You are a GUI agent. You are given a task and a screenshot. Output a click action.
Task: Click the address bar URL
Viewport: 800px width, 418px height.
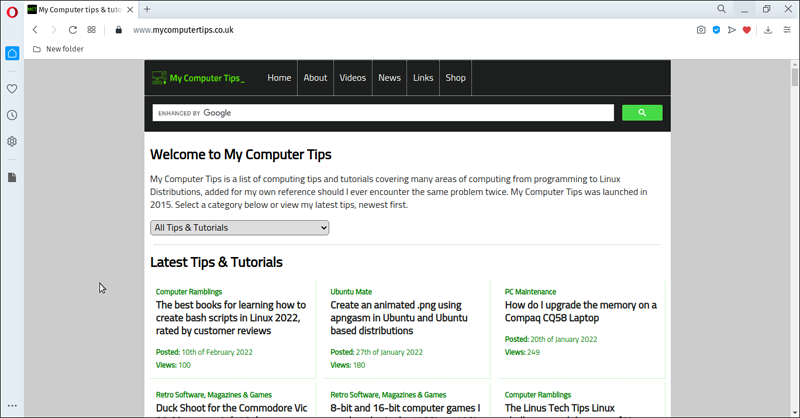tap(183, 30)
